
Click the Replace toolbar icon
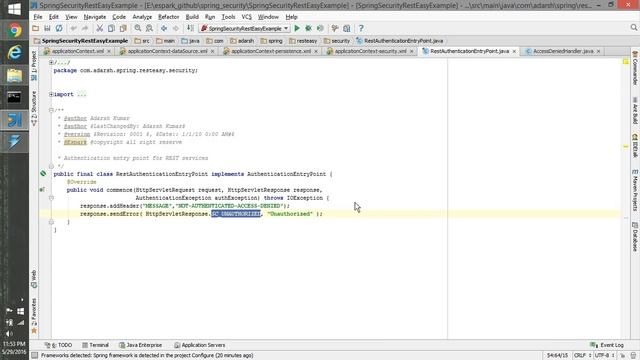(149, 28)
